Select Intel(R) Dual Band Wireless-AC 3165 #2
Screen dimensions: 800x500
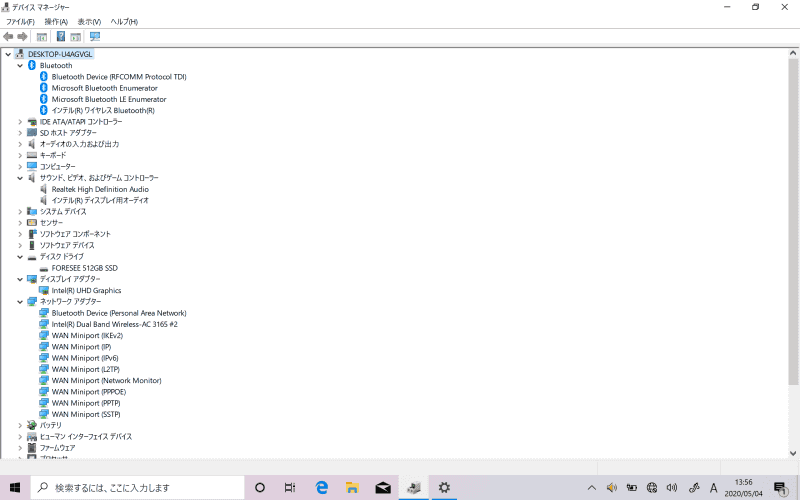(114, 324)
